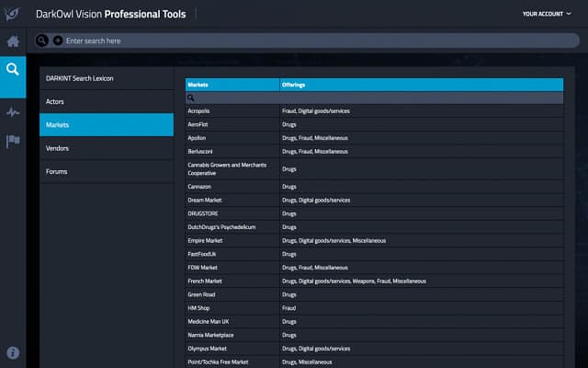
Task: Open the Home icon in sidebar
Action: point(13,41)
